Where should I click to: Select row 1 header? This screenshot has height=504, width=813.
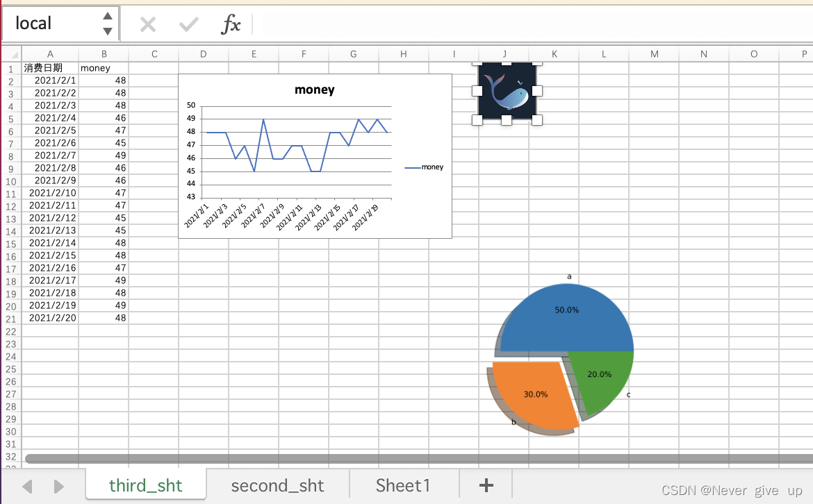click(x=10, y=68)
